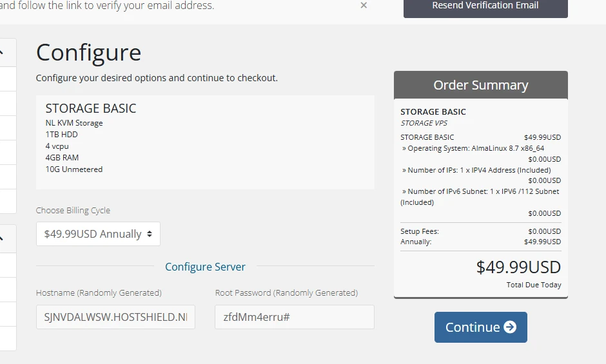
Task: Click the Hostname input field
Action: pyautogui.click(x=115, y=317)
